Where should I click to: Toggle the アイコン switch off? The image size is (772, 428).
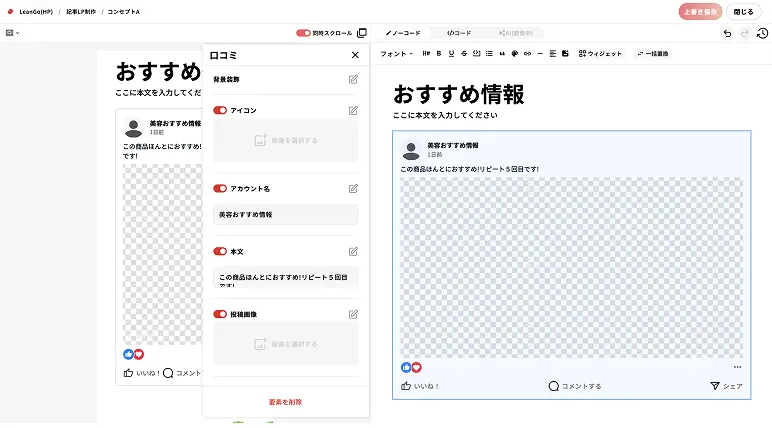tap(220, 110)
